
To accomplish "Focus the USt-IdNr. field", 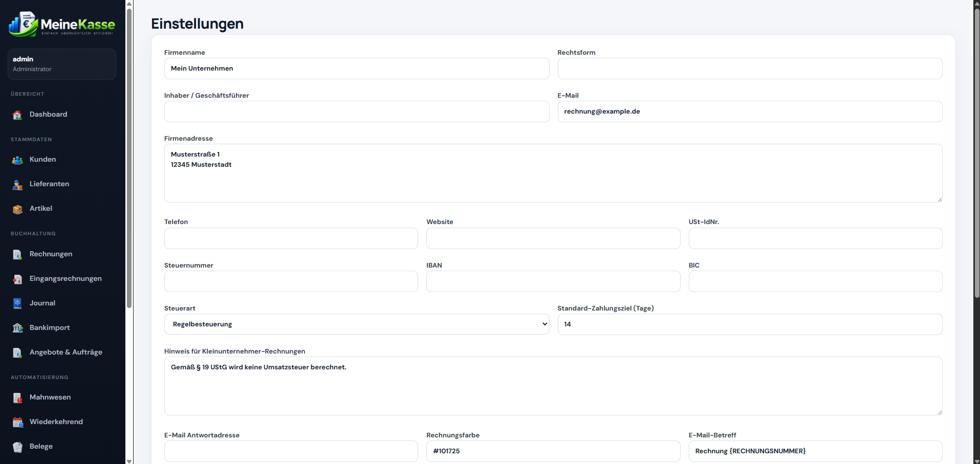I will (x=815, y=238).
